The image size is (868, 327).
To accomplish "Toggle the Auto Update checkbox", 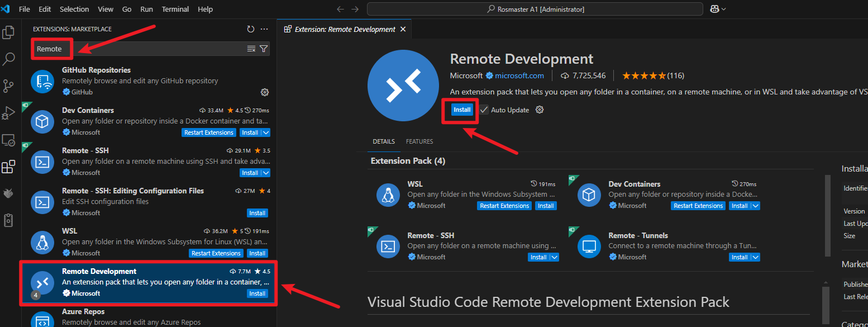I will 484,110.
